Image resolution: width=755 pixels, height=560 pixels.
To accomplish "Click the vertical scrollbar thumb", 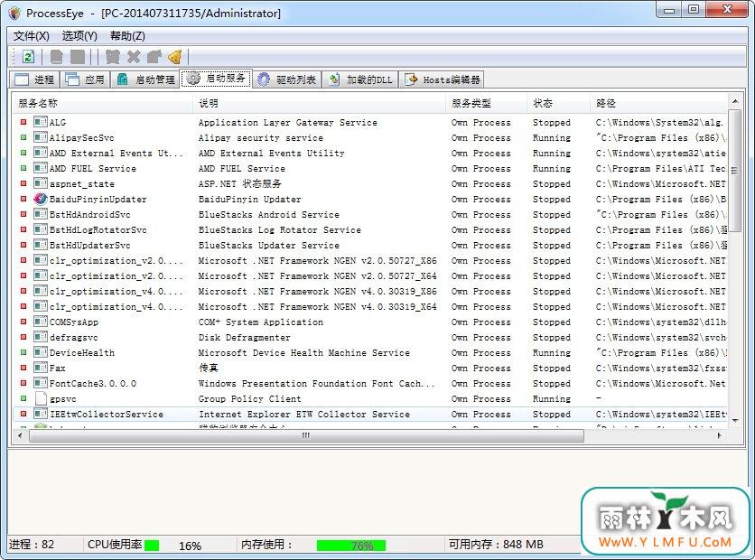I will 735,171.
